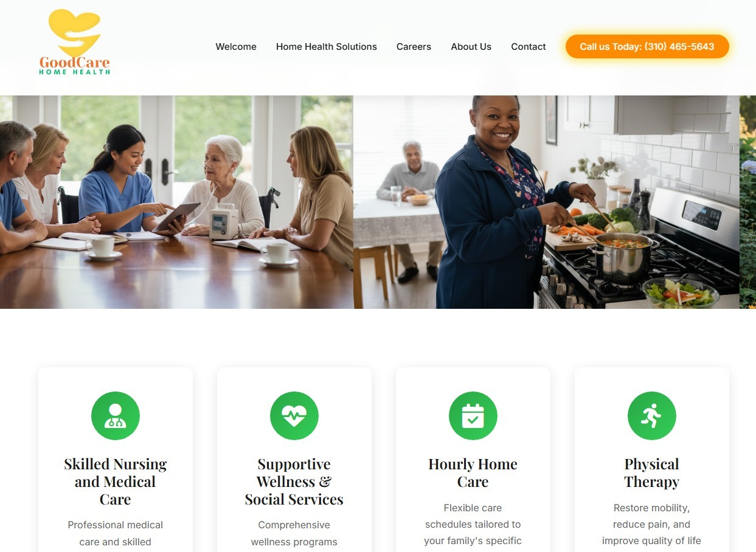Click the Physical Therapy description text

coord(652,526)
